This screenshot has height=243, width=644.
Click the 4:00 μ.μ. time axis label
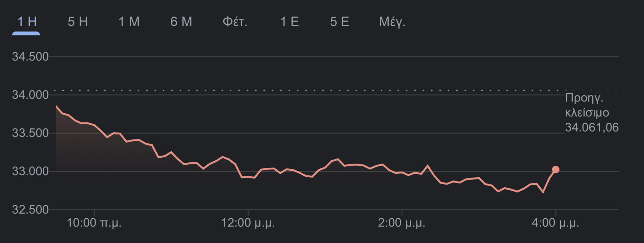pos(555,223)
